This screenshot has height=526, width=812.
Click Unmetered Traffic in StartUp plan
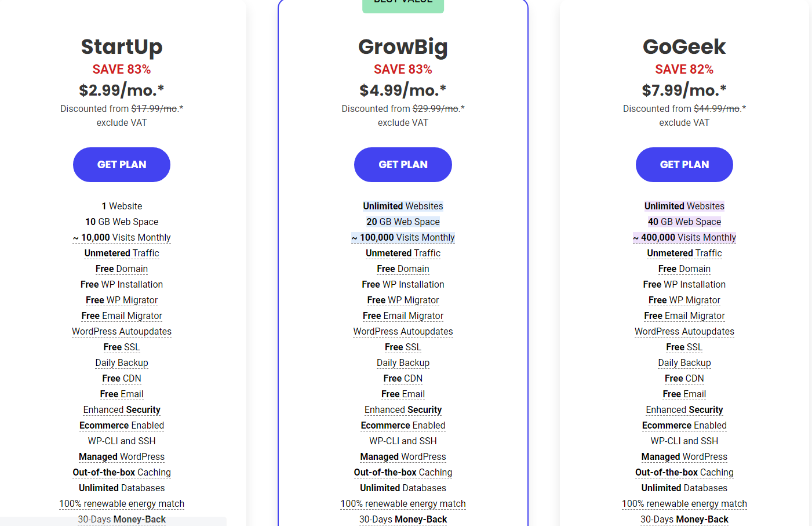[x=122, y=253]
